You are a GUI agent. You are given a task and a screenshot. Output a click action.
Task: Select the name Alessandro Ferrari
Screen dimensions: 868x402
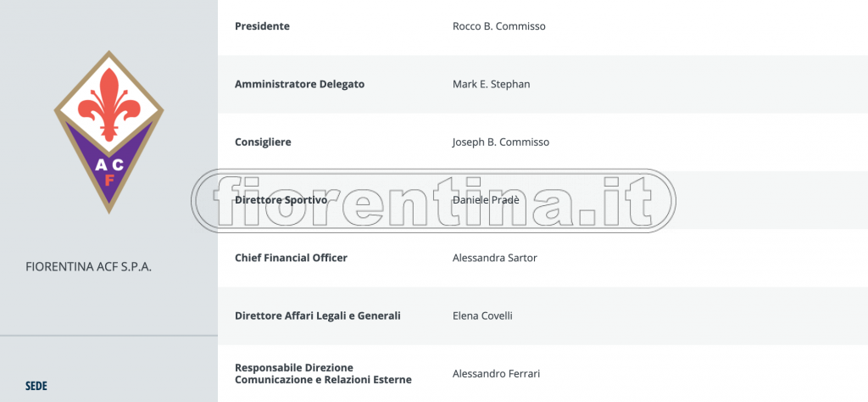tap(496, 373)
